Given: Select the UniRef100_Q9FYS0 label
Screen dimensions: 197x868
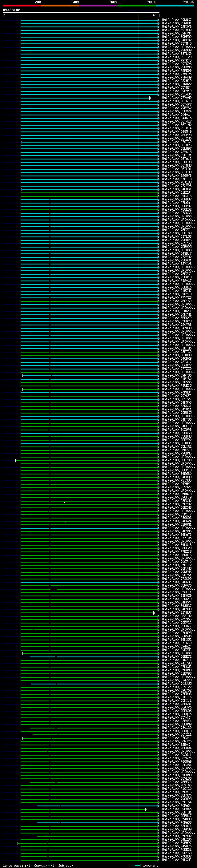Looking at the screenshot, I should 176,108.
